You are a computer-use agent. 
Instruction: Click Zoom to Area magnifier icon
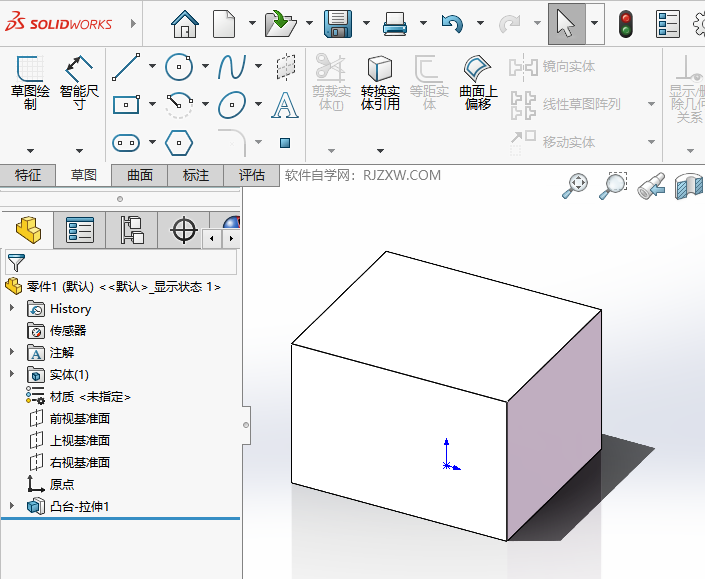click(x=613, y=186)
